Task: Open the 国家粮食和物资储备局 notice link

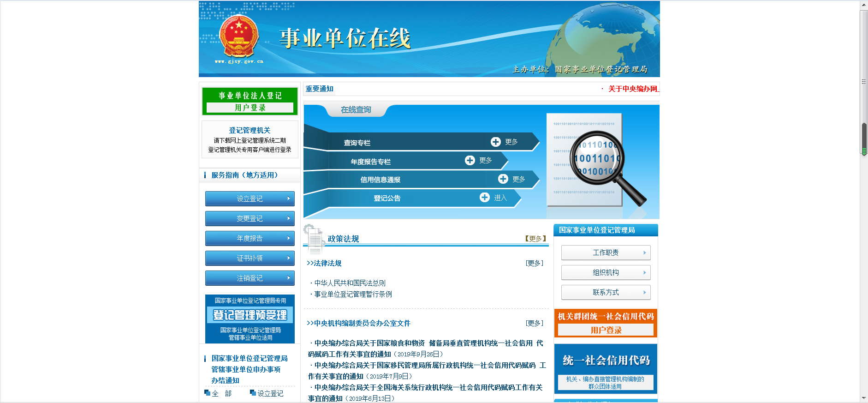Action: click(426, 349)
